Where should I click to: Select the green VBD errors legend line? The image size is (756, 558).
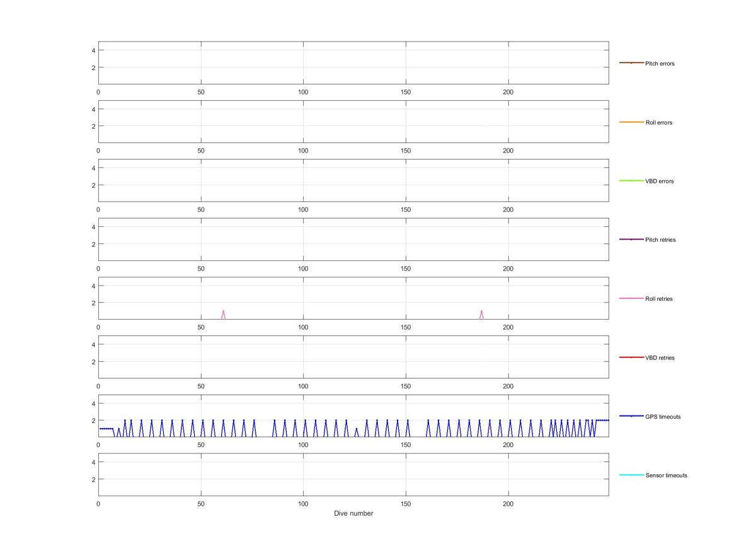click(x=631, y=181)
